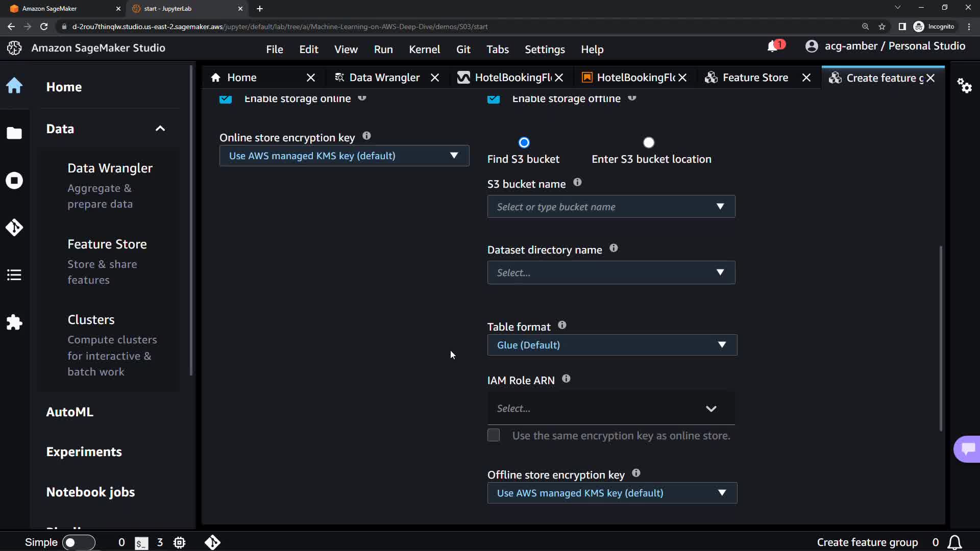Open the Git sidebar icon

14,228
